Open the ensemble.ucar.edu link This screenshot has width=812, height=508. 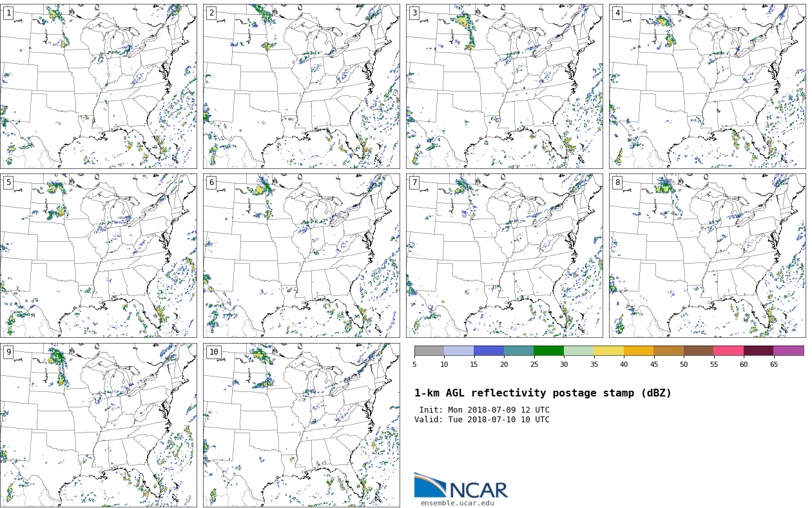[457, 503]
